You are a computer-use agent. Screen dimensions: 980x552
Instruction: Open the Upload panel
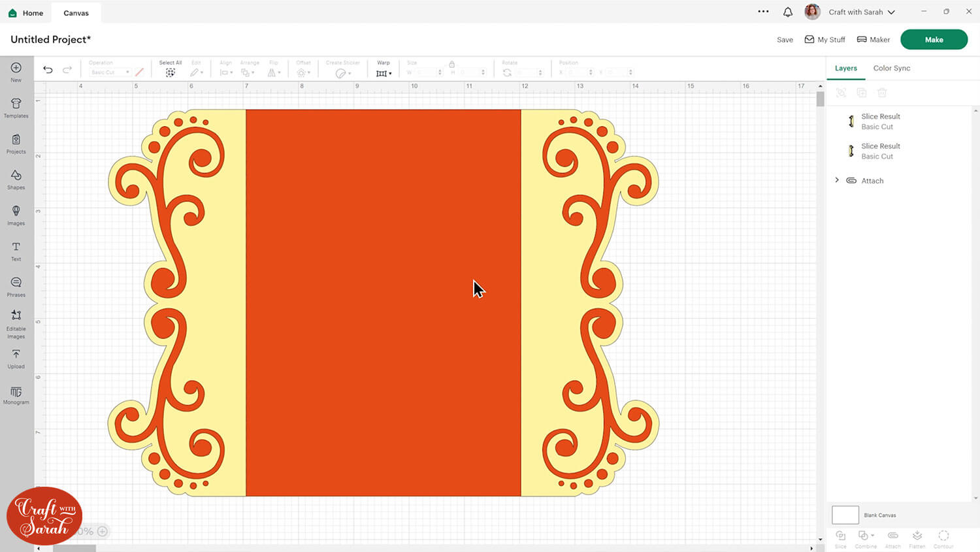click(x=16, y=358)
